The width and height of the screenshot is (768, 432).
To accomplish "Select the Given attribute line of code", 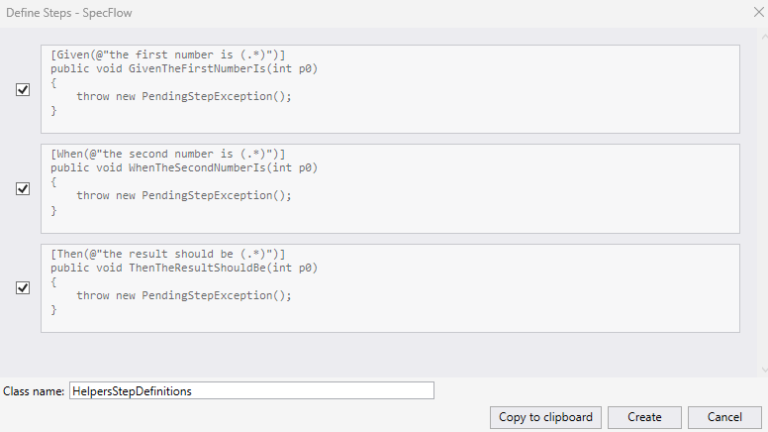I will 168,54.
